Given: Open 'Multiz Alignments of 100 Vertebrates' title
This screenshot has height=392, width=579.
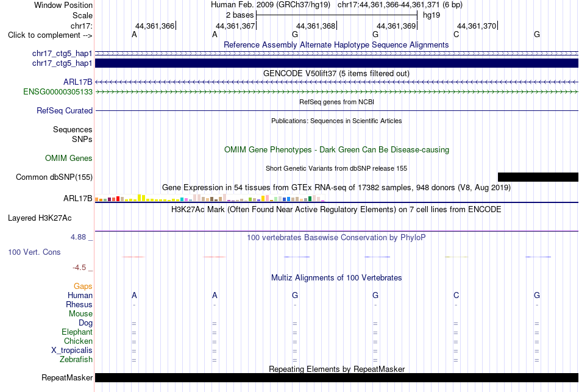Looking at the screenshot, I should 336,278.
